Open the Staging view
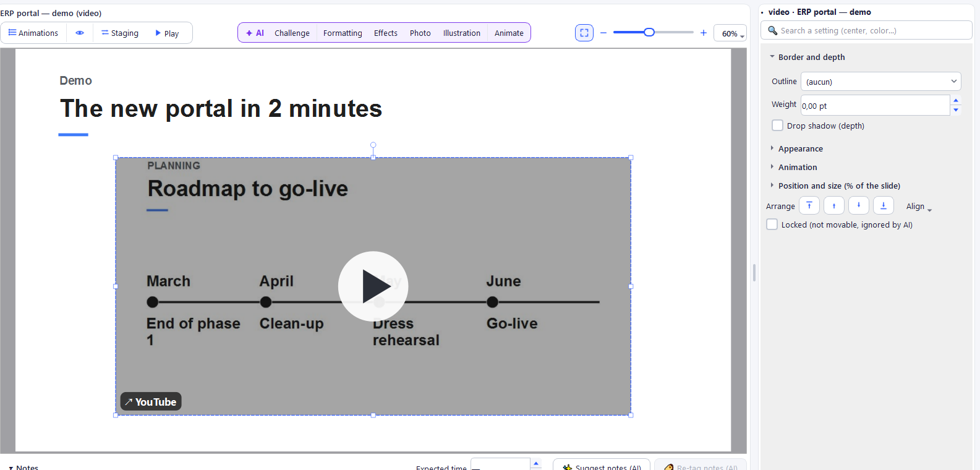 coord(120,33)
